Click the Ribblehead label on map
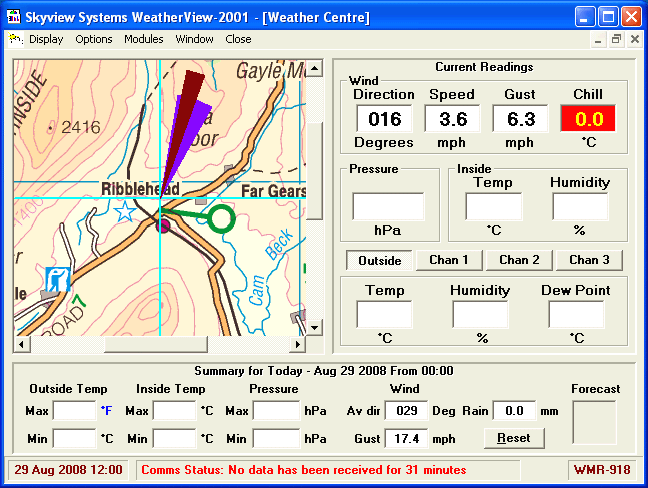The width and height of the screenshot is (648, 488). (140, 189)
